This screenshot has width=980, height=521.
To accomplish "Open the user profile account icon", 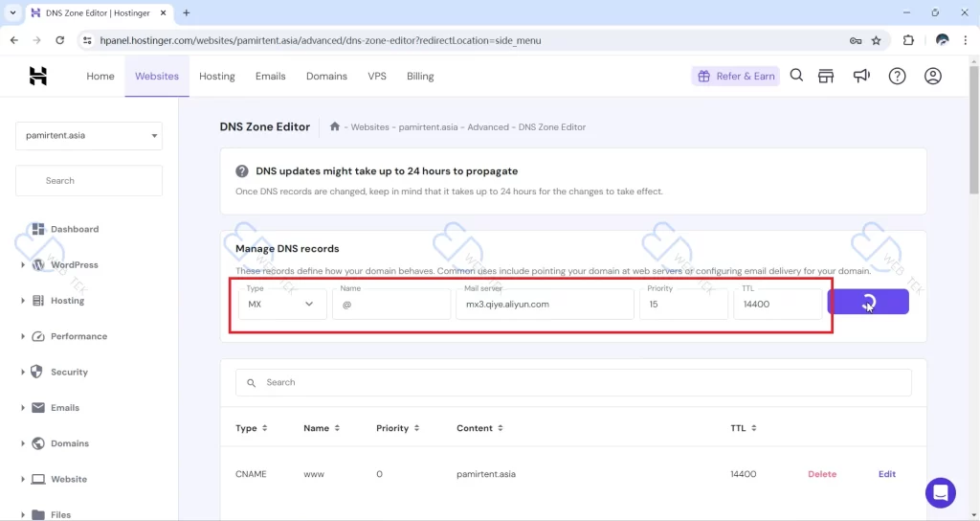I will click(933, 77).
